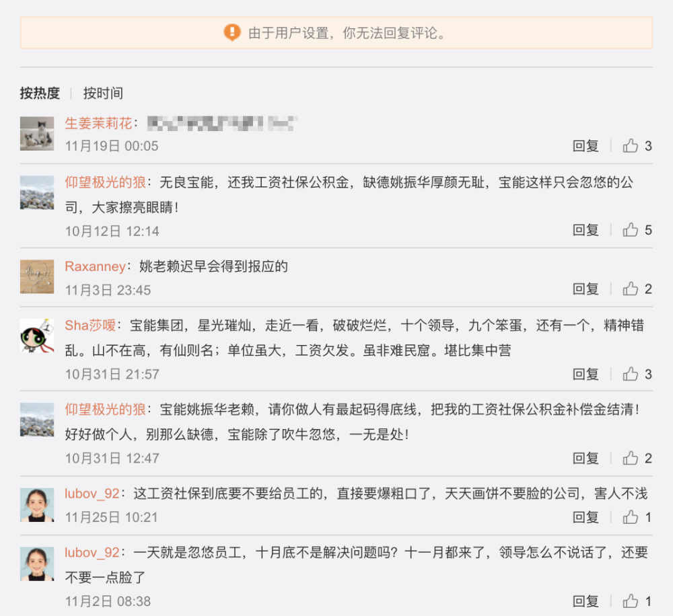Open 仰望极光的狼 username on 10月12日 comment

(105, 182)
